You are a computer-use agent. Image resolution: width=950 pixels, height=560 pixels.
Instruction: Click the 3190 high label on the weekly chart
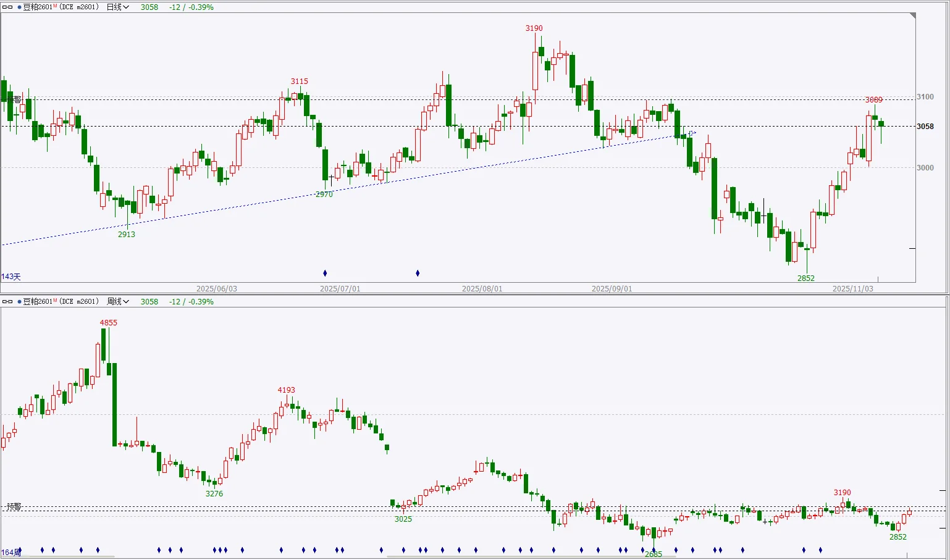coord(843,493)
